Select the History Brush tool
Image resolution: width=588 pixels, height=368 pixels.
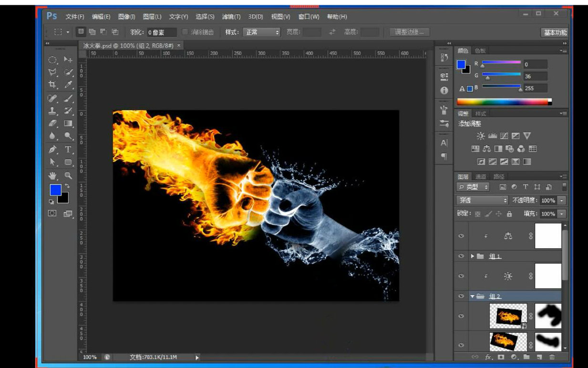pyautogui.click(x=68, y=111)
